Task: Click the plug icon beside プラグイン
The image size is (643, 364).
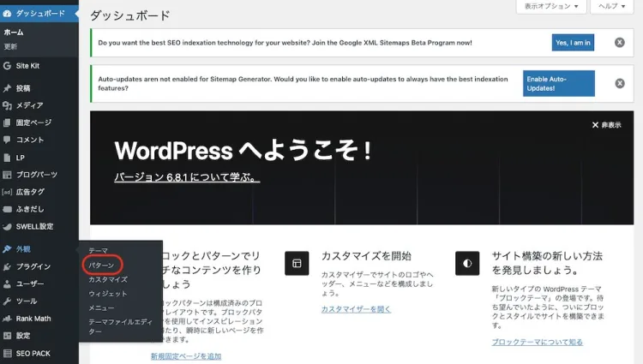Action: click(7, 266)
